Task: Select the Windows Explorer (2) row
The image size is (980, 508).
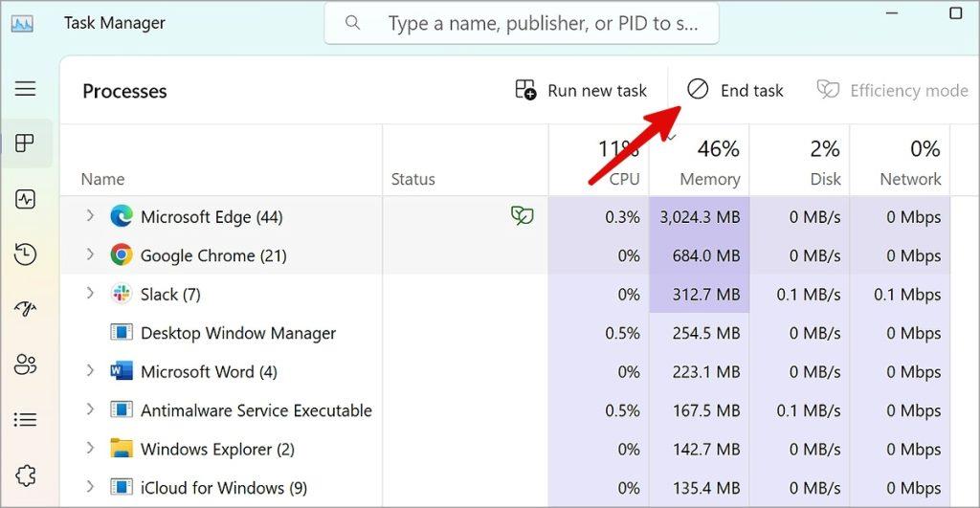Action: (505, 449)
